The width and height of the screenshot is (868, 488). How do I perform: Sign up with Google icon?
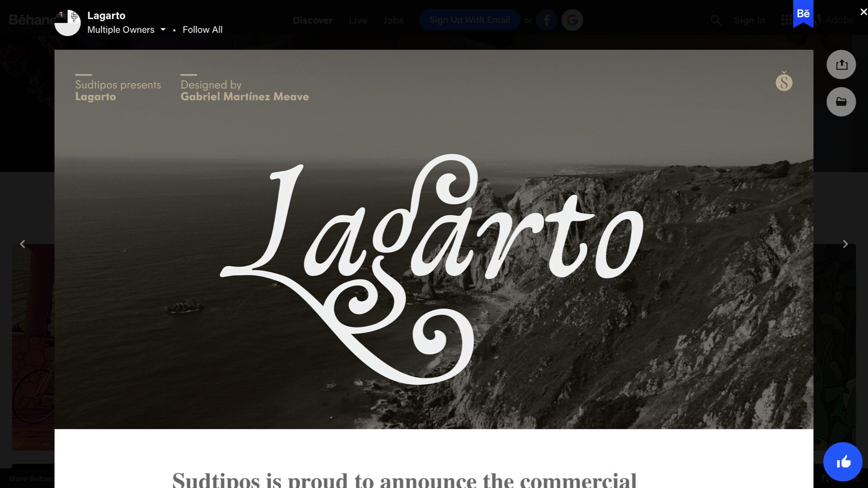pyautogui.click(x=572, y=20)
